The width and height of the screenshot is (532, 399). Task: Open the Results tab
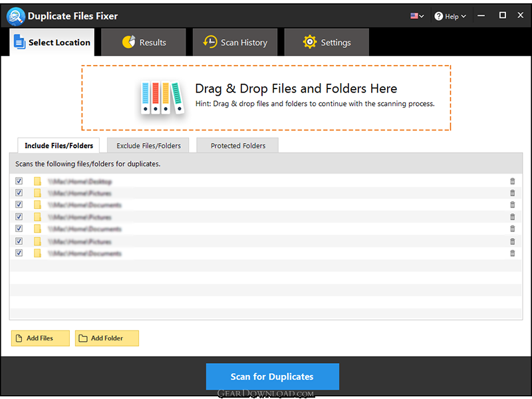pyautogui.click(x=144, y=43)
